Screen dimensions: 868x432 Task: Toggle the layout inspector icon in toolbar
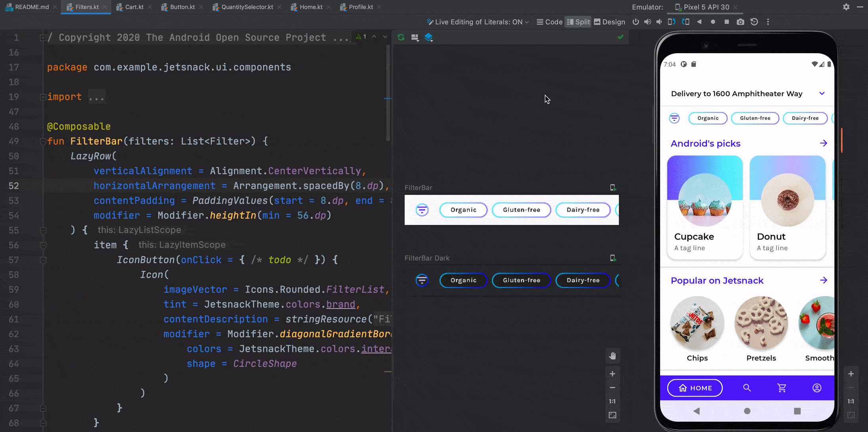point(429,37)
